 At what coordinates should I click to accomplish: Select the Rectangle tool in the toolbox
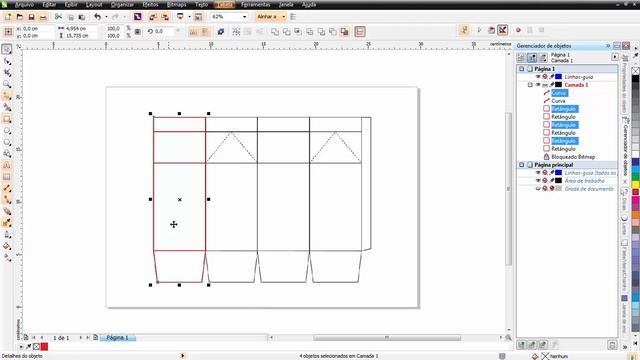pos(7,119)
